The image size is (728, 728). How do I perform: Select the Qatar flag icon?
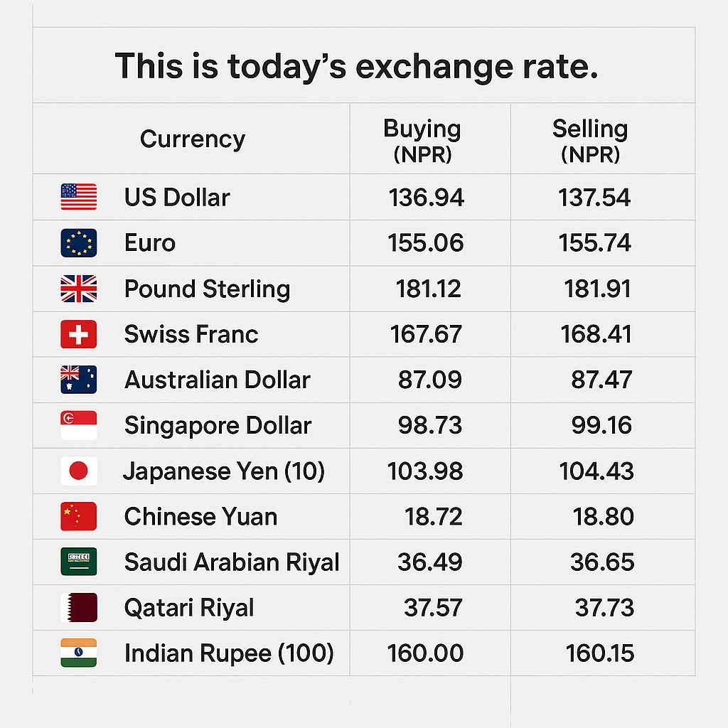tap(78, 607)
